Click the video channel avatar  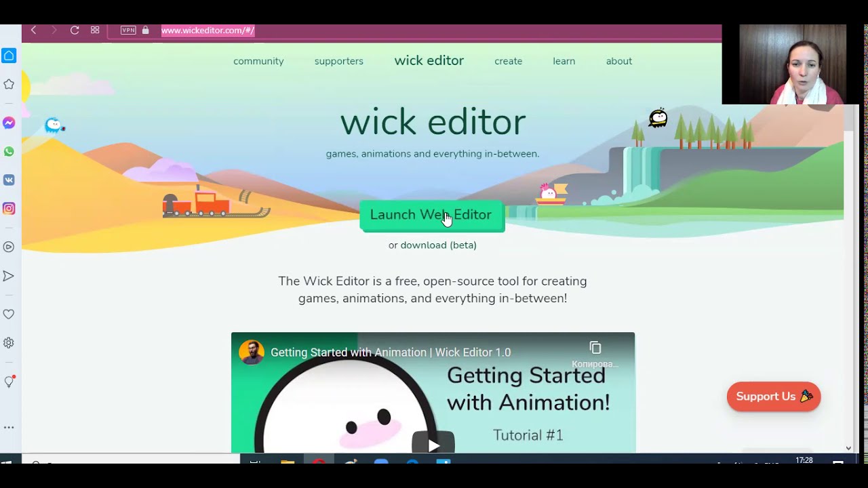(x=252, y=352)
